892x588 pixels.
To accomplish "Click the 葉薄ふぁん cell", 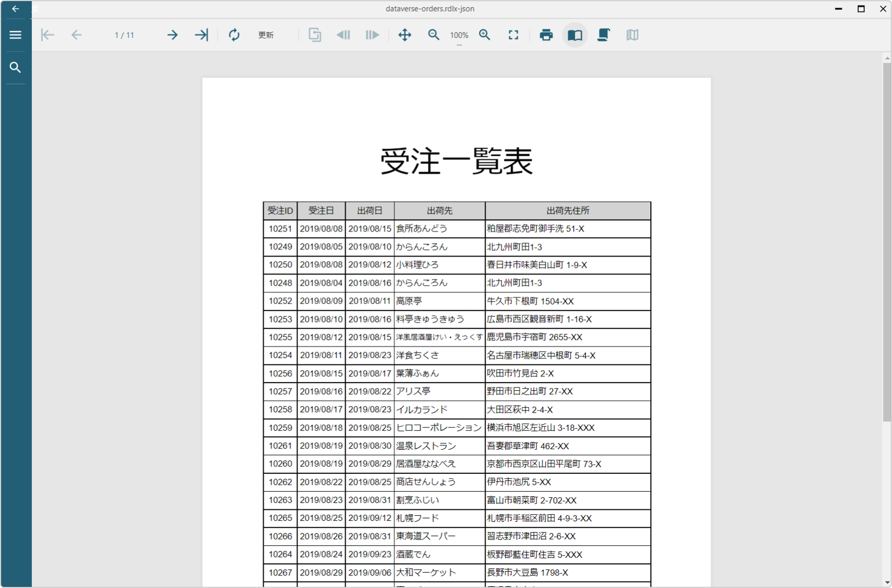I will (x=440, y=373).
